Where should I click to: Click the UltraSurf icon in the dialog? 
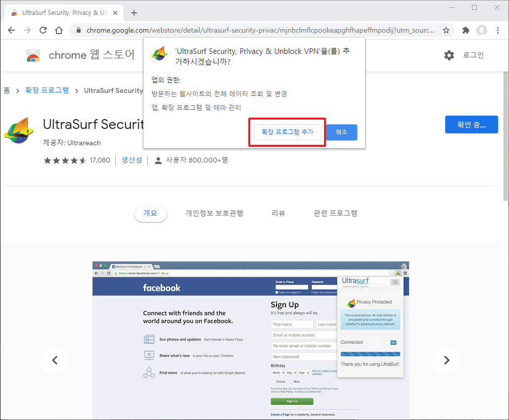pos(159,53)
